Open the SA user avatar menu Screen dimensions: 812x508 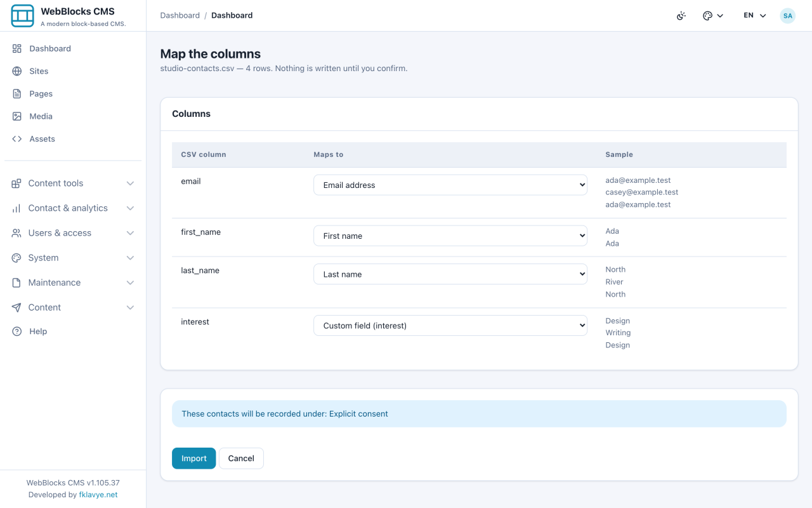pos(787,16)
